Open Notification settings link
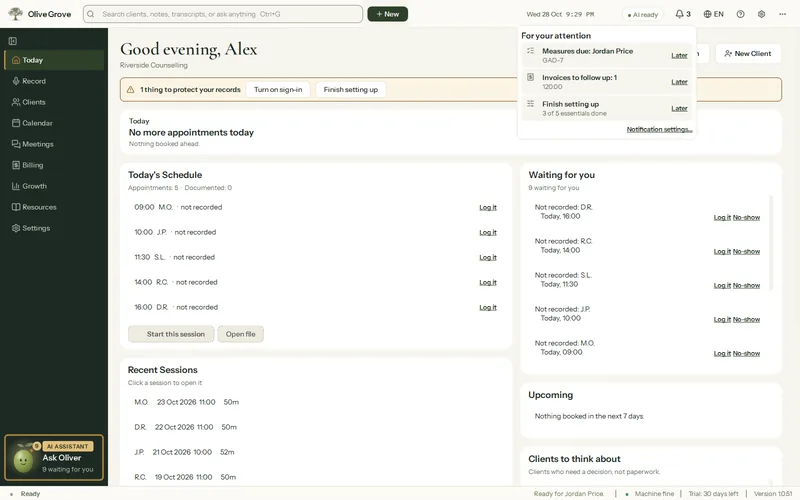Viewport: 800px width, 500px height. coord(659,130)
